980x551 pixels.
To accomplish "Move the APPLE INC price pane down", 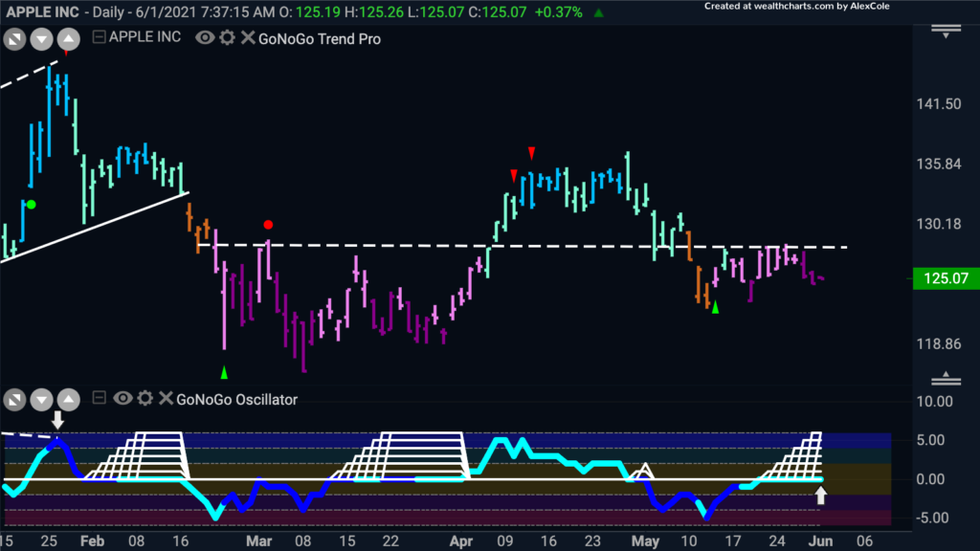I will pyautogui.click(x=41, y=40).
